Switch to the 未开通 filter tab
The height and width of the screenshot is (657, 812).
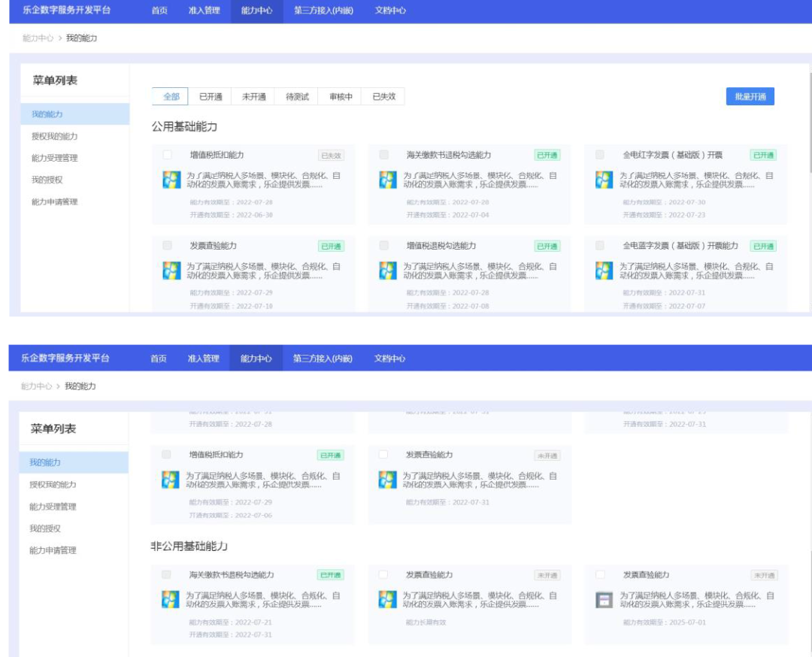[x=253, y=97]
